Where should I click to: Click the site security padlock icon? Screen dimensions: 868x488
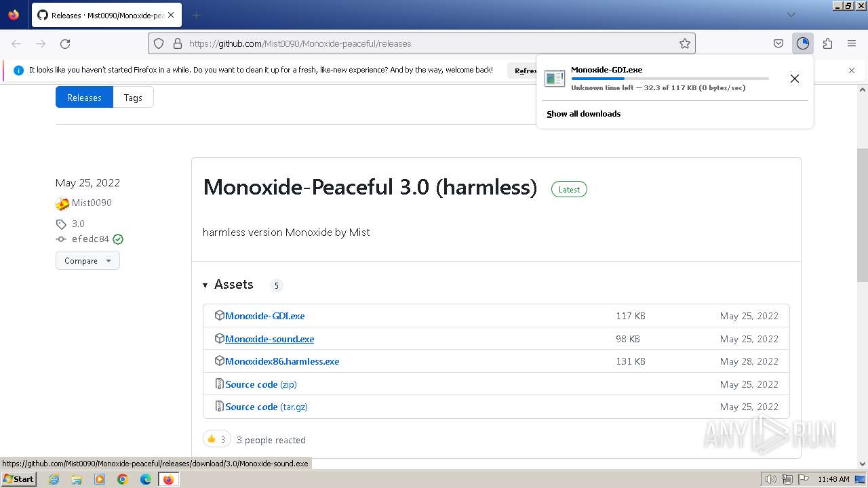pos(178,43)
